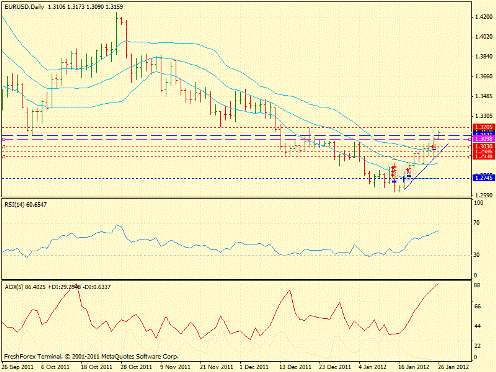Select the 1.4020 price axis label
The height and width of the screenshot is (372, 496).
[484, 36]
